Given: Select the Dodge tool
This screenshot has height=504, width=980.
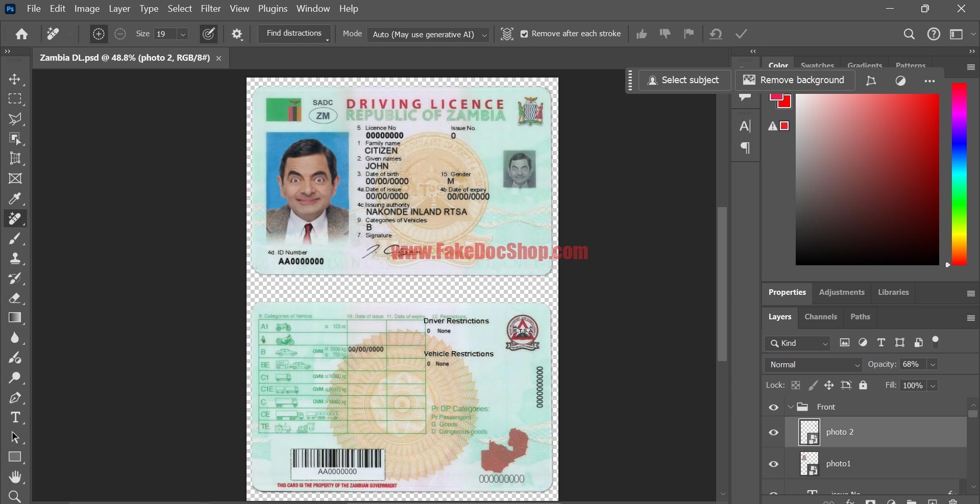Looking at the screenshot, I should (15, 378).
